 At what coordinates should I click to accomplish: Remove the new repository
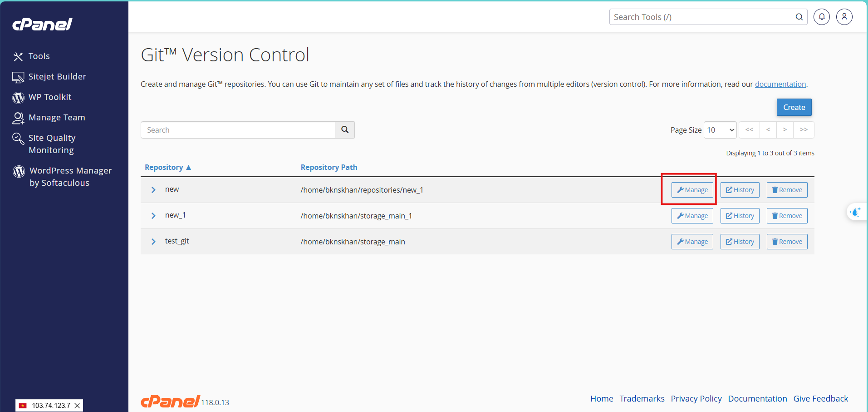pos(787,190)
